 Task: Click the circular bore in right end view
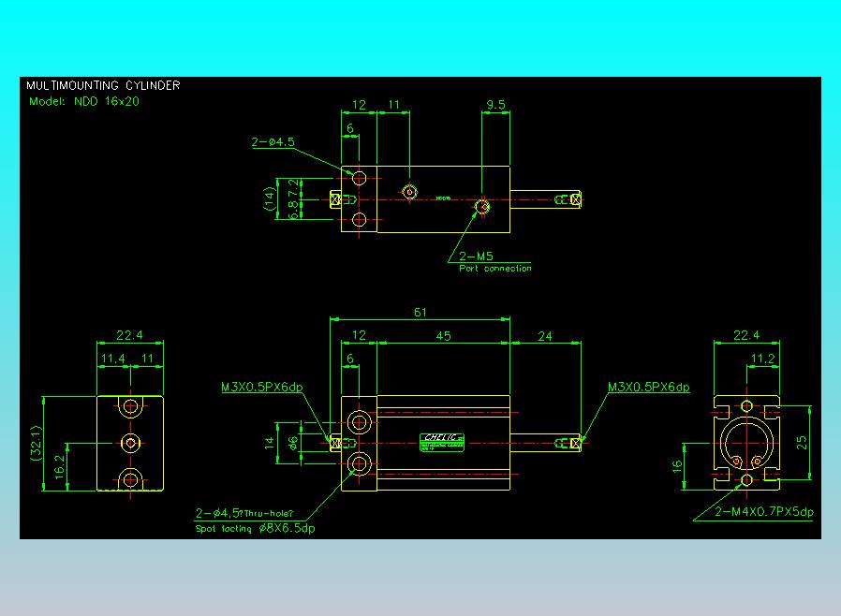pyautogui.click(x=746, y=443)
